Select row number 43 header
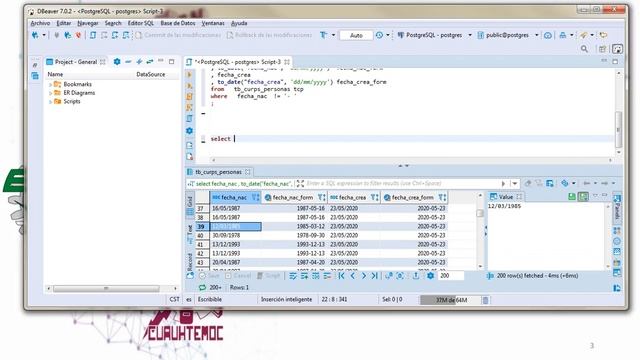Screen dimensions: 640x360 coord(202,262)
